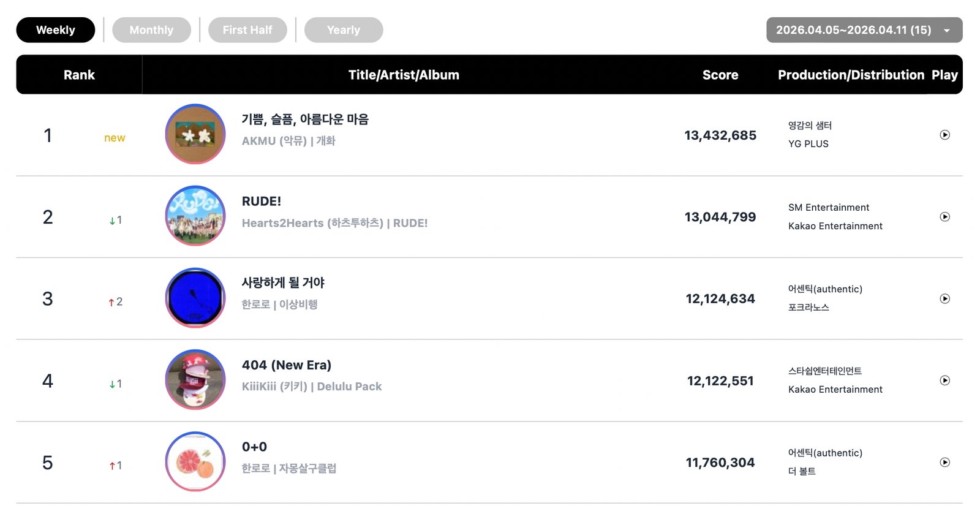Play the track "0+0"

point(946,463)
